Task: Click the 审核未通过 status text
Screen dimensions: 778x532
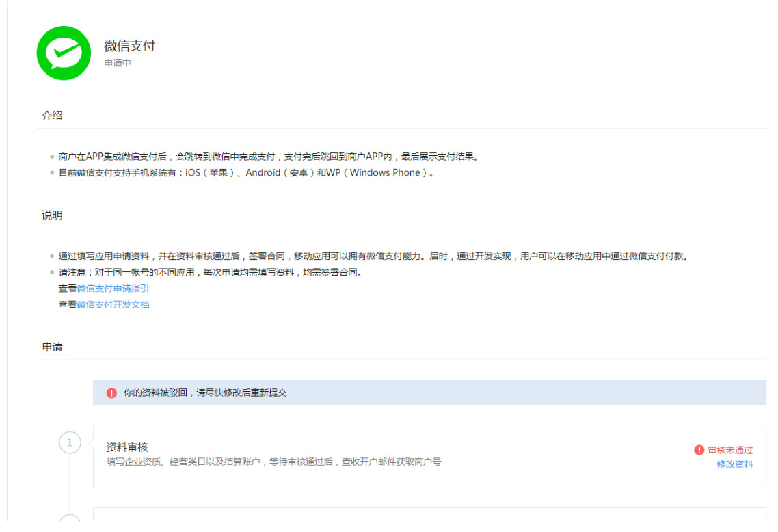Action: coord(730,450)
